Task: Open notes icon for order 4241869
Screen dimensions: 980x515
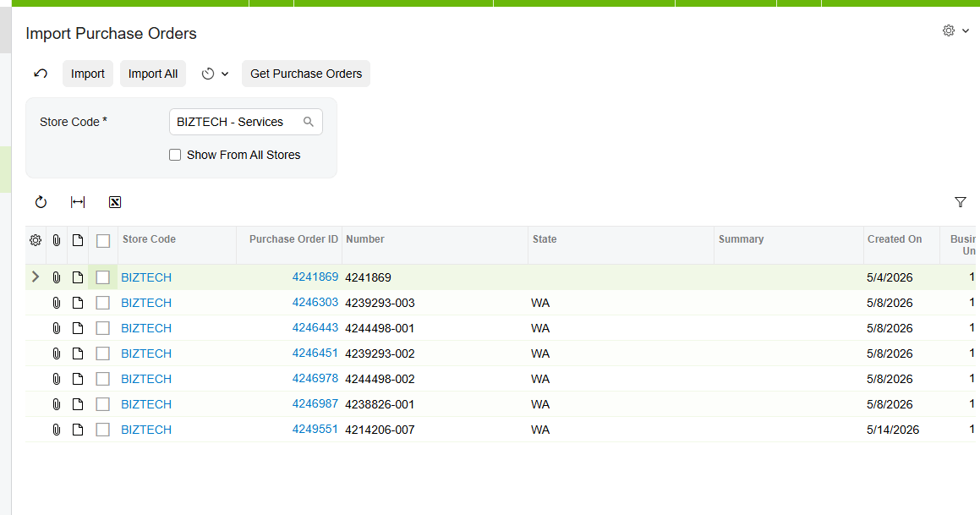Action: (x=78, y=277)
